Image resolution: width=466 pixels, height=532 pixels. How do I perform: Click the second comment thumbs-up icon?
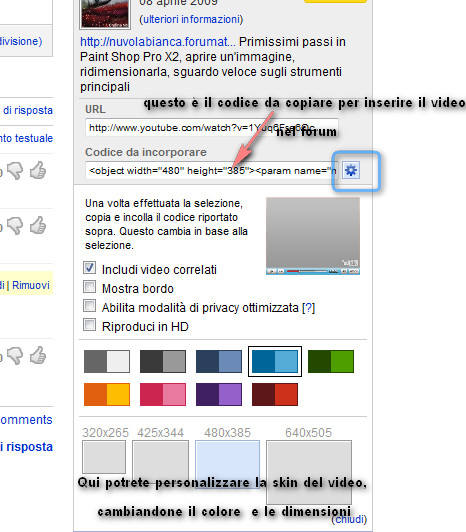tap(38, 225)
